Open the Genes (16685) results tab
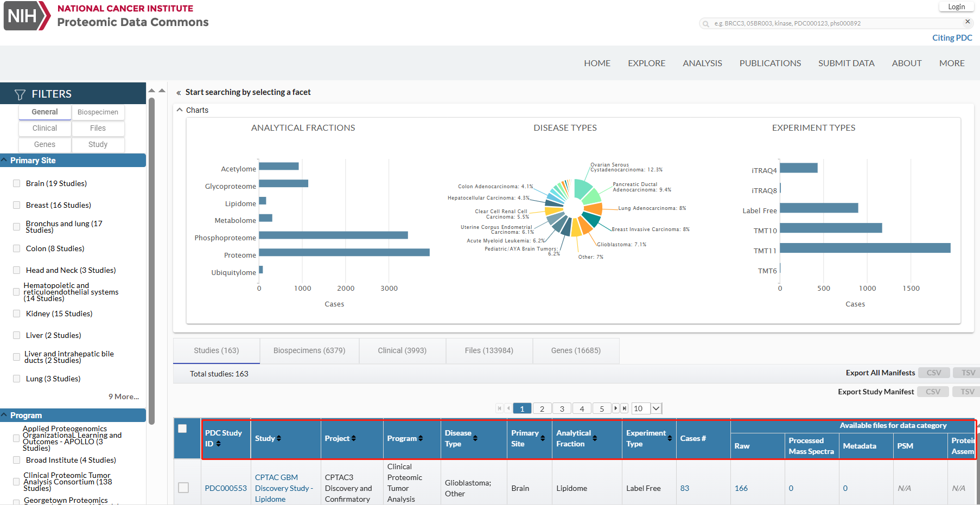 [x=576, y=351]
